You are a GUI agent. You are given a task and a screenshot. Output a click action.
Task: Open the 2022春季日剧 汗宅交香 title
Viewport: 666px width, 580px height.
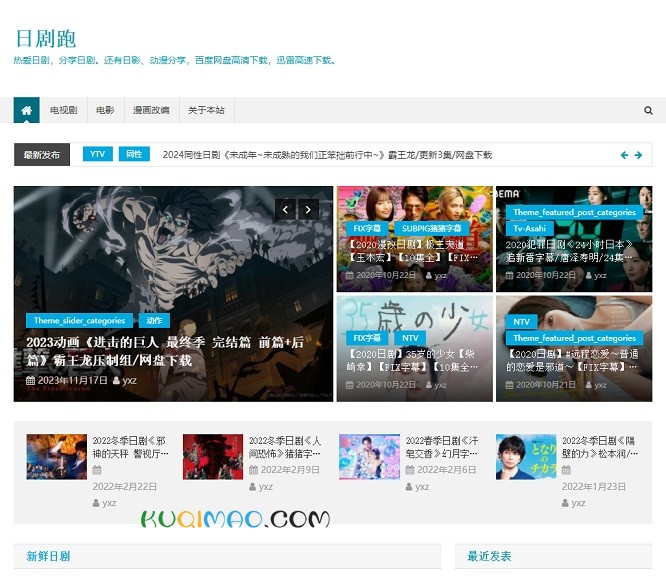[x=442, y=447]
